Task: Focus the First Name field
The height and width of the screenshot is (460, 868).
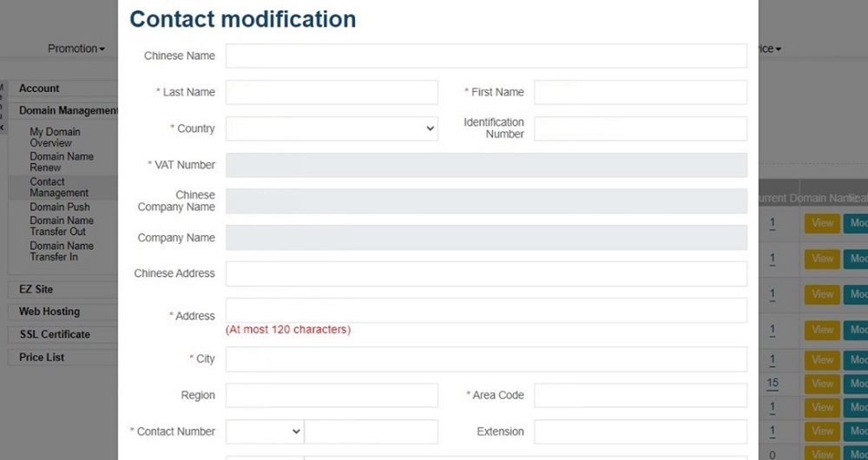Action: point(641,92)
